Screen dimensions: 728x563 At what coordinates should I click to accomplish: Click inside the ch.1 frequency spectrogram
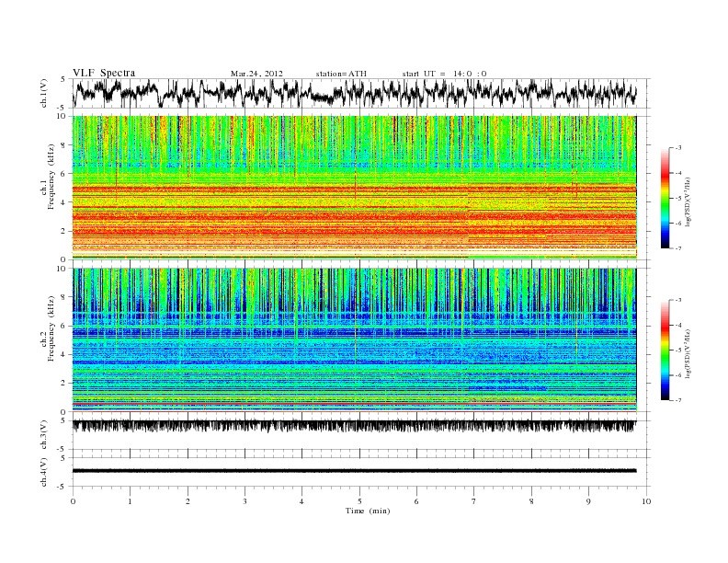(x=354, y=188)
